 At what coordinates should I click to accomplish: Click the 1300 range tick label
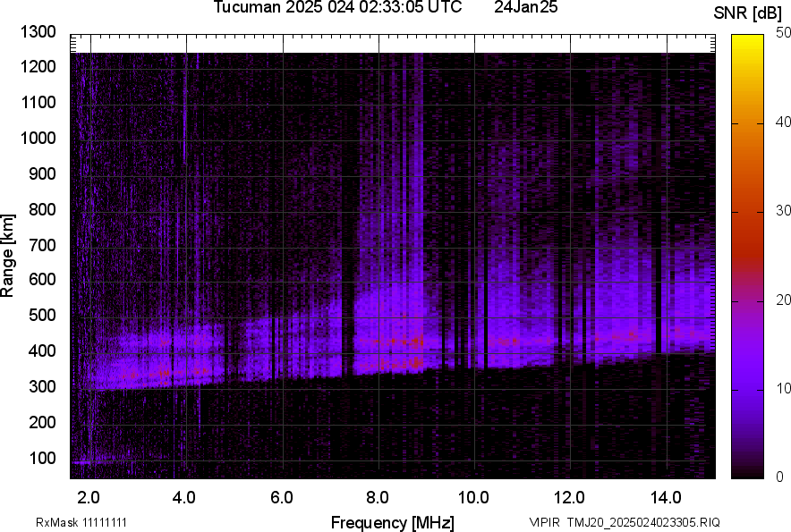38,32
